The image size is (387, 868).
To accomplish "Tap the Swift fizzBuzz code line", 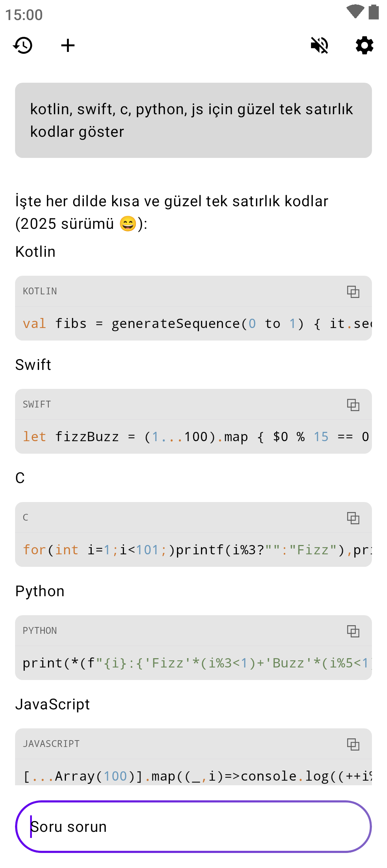I will coord(193,437).
